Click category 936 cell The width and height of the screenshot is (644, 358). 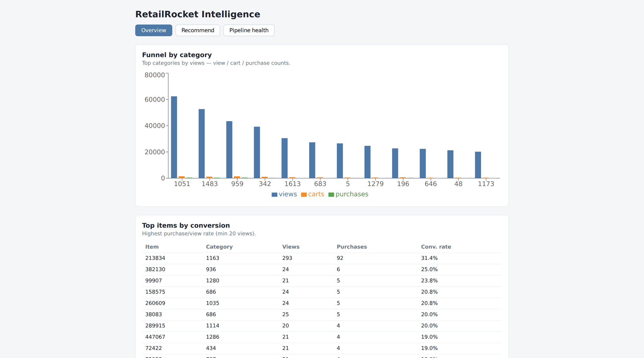click(211, 269)
